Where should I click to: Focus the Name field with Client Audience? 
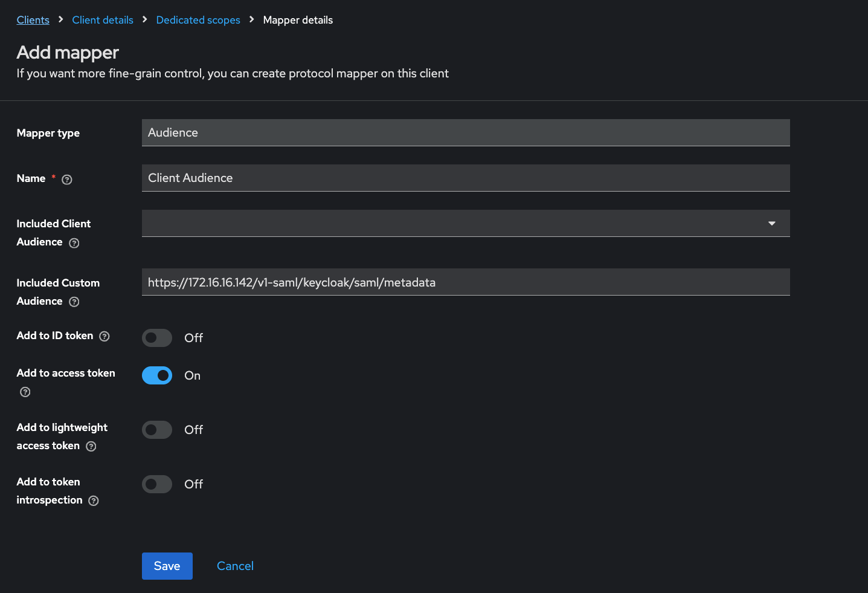(x=465, y=178)
